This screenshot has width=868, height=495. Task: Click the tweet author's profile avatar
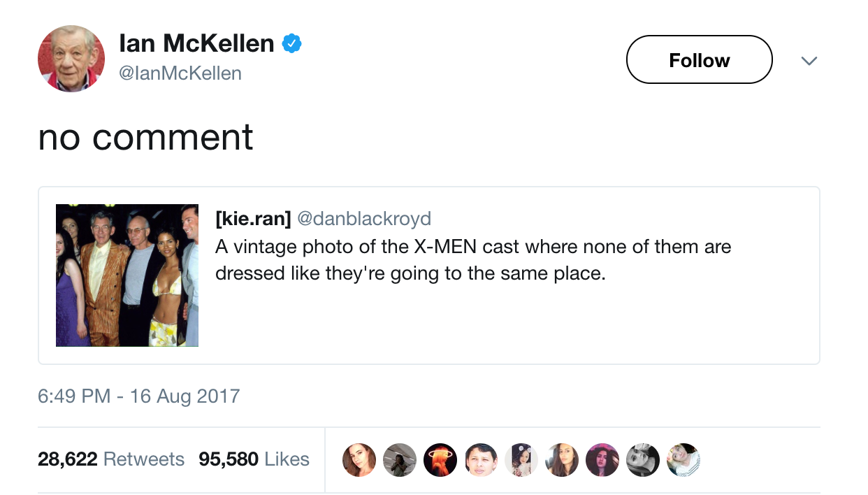click(71, 59)
